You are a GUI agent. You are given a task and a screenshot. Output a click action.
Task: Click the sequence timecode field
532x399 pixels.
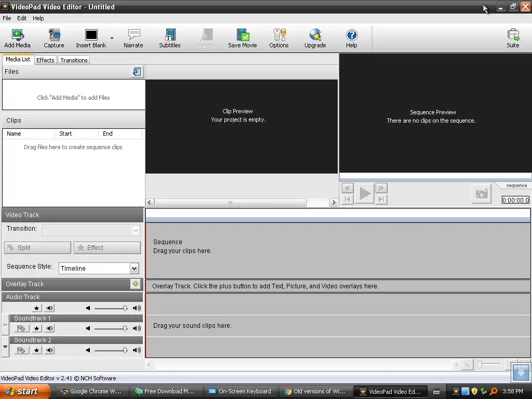pos(515,200)
